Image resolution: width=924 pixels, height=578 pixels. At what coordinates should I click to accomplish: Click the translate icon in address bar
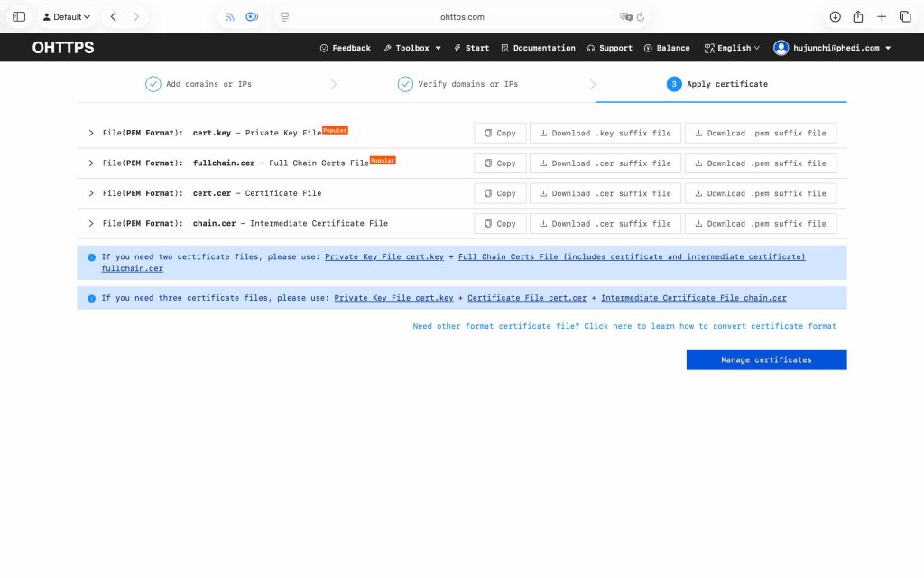click(x=625, y=17)
